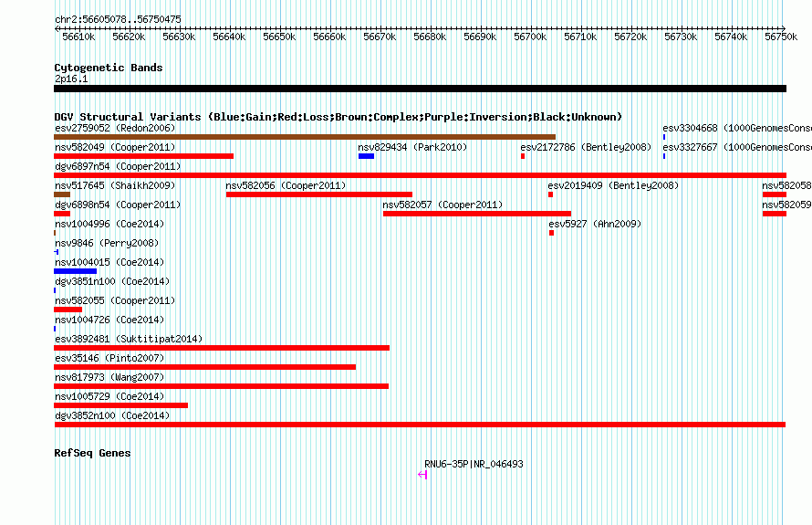Select the nsv582059 red bar
Screen dimensions: 812x525
coord(775,214)
